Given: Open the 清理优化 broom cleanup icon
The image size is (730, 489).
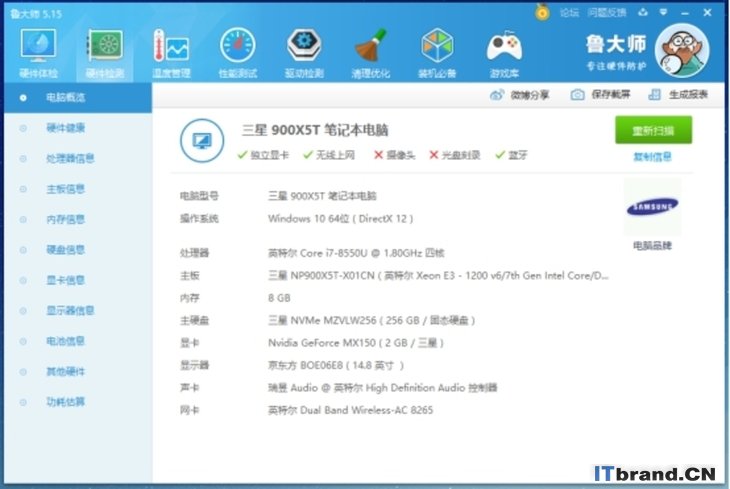Looking at the screenshot, I should click(x=371, y=53).
